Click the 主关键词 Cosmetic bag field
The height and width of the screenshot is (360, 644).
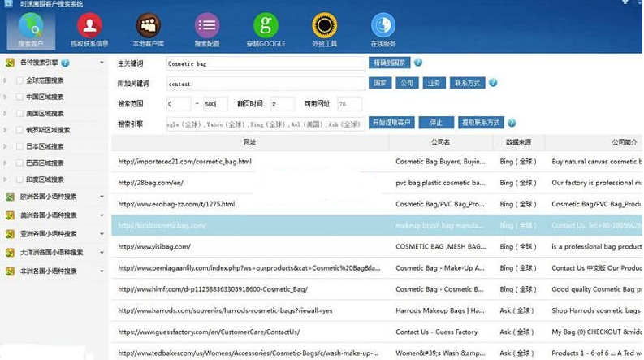266,63
